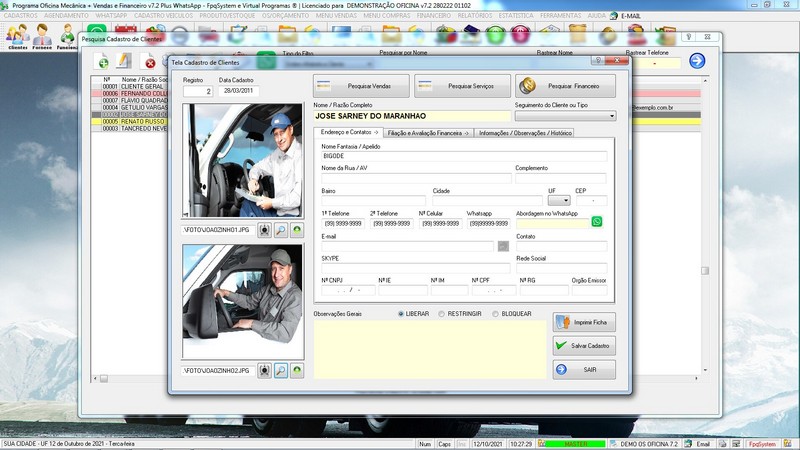Click the green icon under second photo
Viewport: 800px width, 450px height.
click(x=297, y=370)
